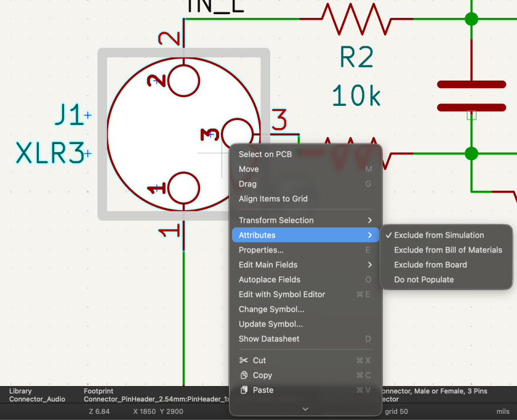Click Edit with Symbol Editor
Screen dimensions: 517x420
click(x=282, y=294)
